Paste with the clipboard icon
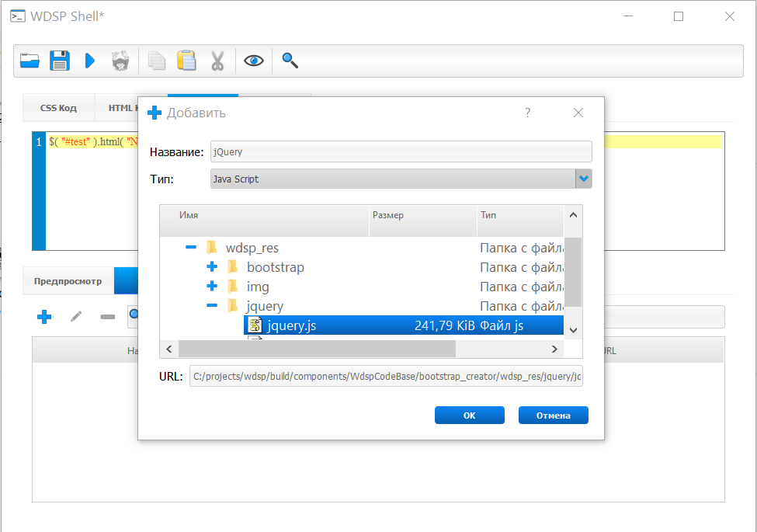This screenshot has width=757, height=532. point(186,61)
